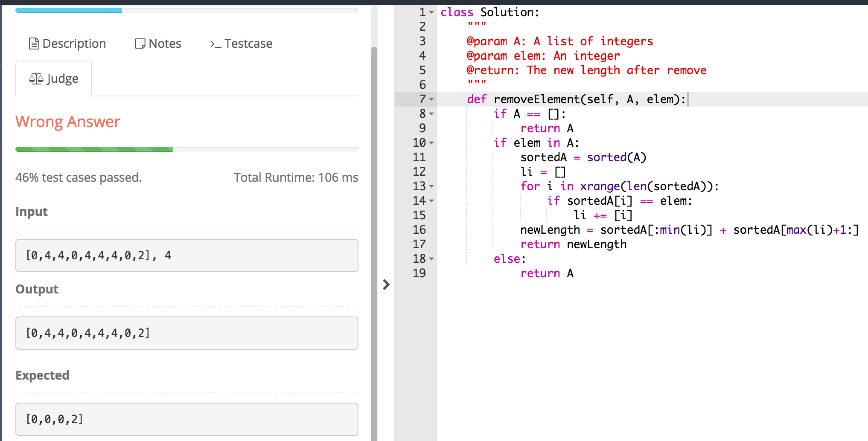This screenshot has height=441, width=868.
Task: Click the Input value box
Action: (x=187, y=255)
